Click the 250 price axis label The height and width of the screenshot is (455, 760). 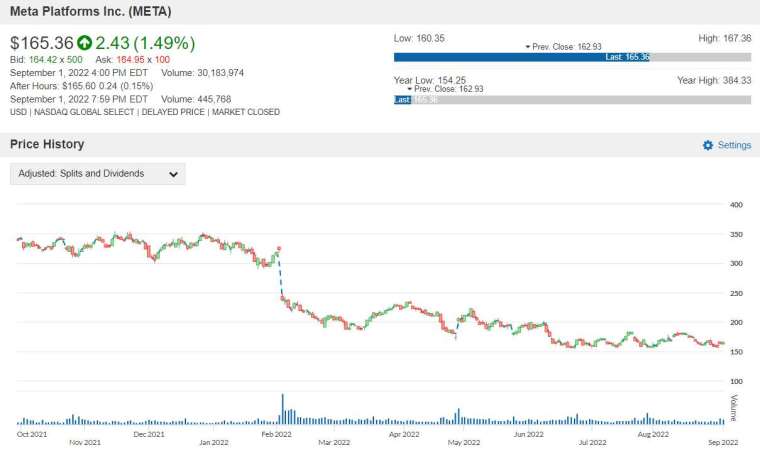tap(736, 293)
